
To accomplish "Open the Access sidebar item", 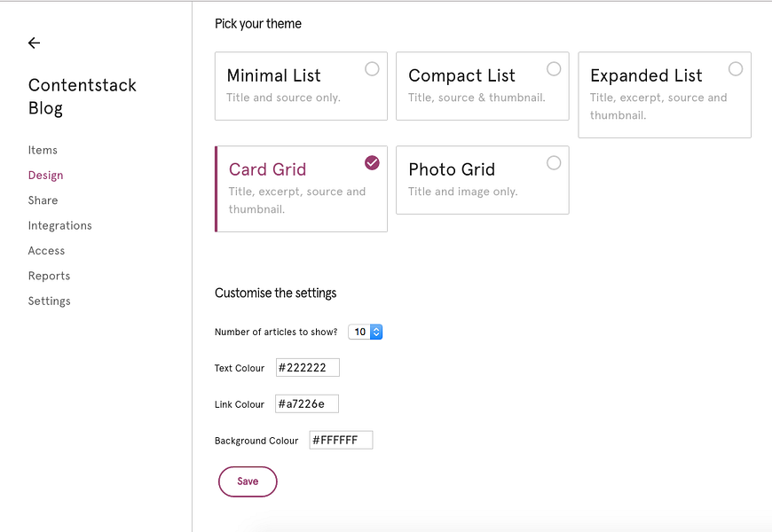I will pyautogui.click(x=46, y=251).
